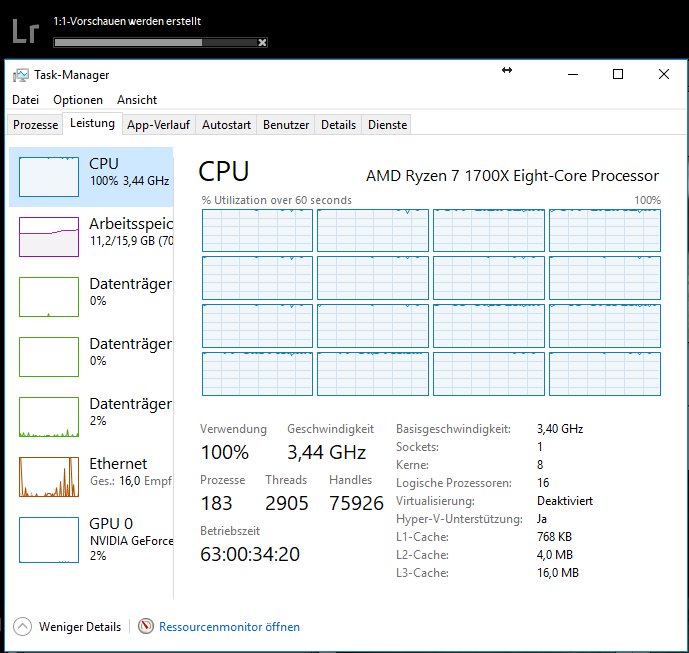Screen dimensions: 689x653
Task: Click the % Utilization over 60 seconds label
Action: (277, 200)
